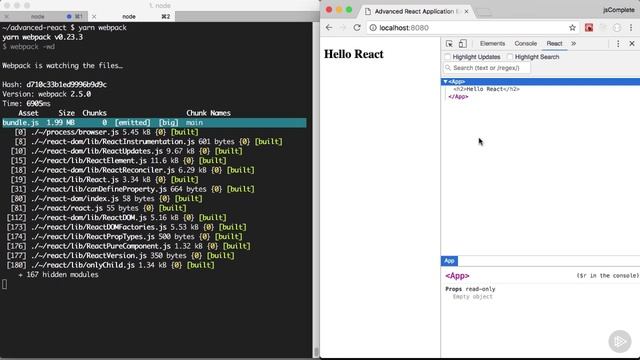Focus the React search text field
Screen dimensions: 640x360
487,68
